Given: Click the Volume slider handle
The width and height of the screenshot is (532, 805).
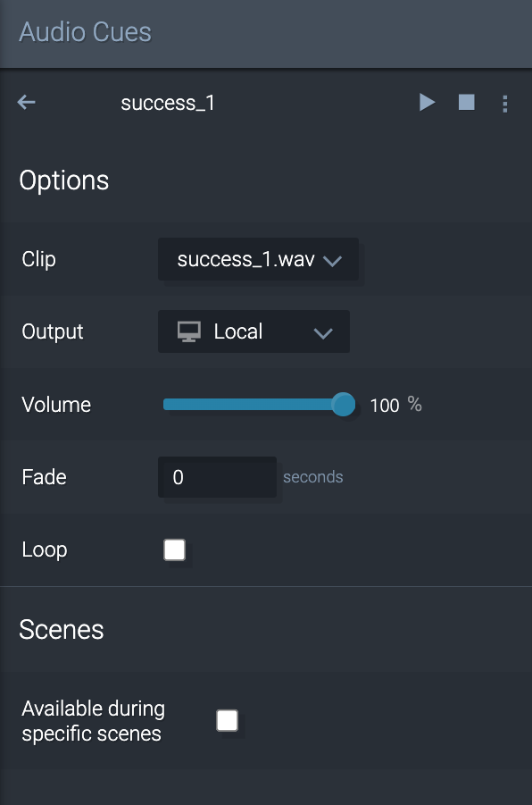Looking at the screenshot, I should click(343, 405).
